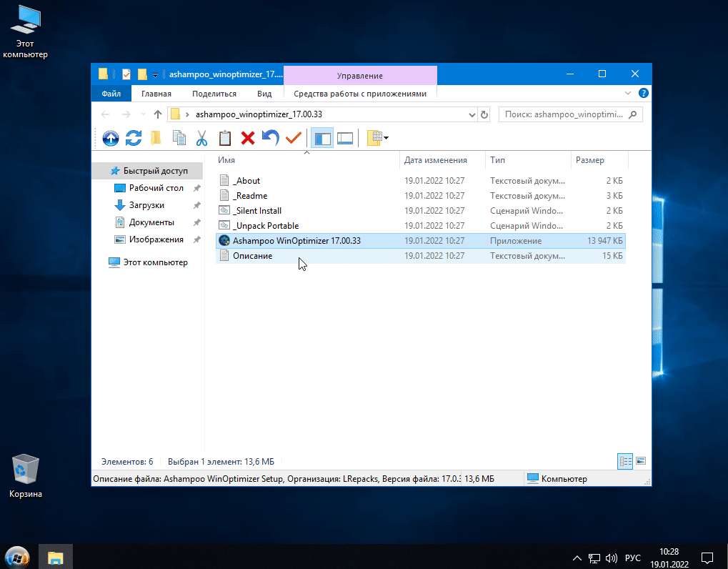The image size is (728, 569).
Task: Click the blue Up arrow toolbar icon
Action: click(111, 138)
